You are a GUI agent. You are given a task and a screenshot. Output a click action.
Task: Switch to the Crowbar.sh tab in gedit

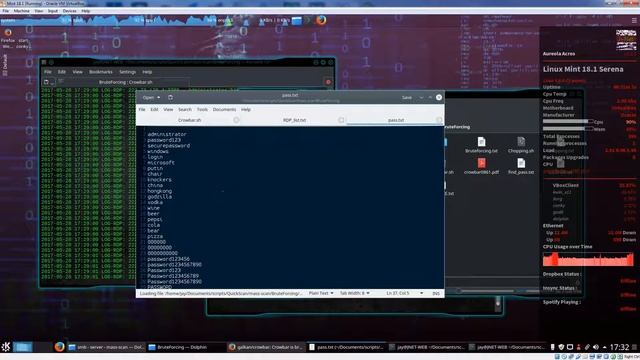(x=189, y=120)
